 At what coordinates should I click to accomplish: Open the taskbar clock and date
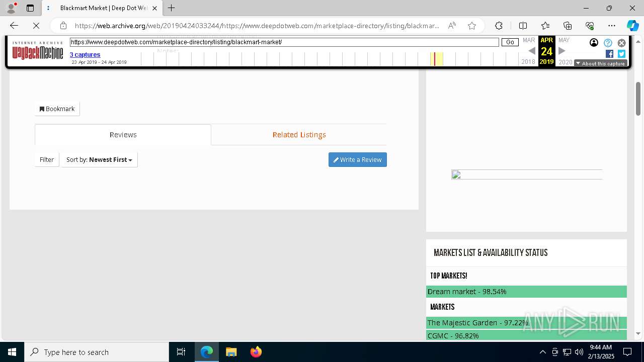click(601, 352)
